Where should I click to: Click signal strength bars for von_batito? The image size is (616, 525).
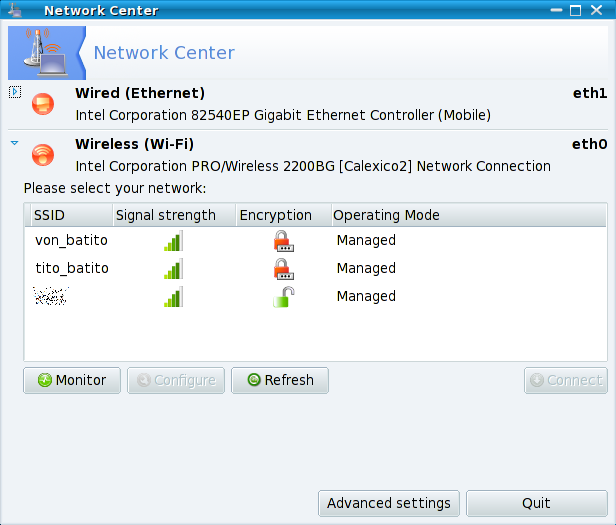tap(173, 241)
